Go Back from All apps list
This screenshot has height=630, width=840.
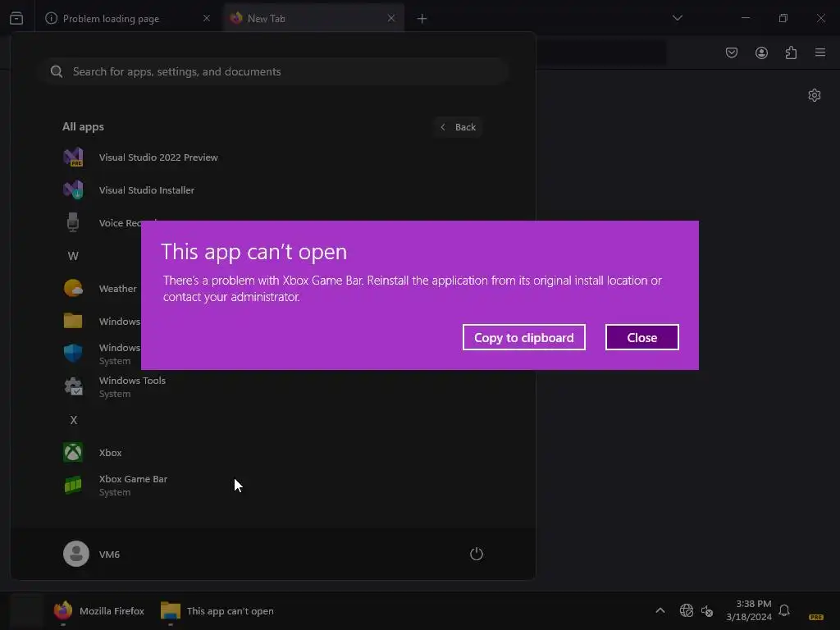pyautogui.click(x=458, y=127)
